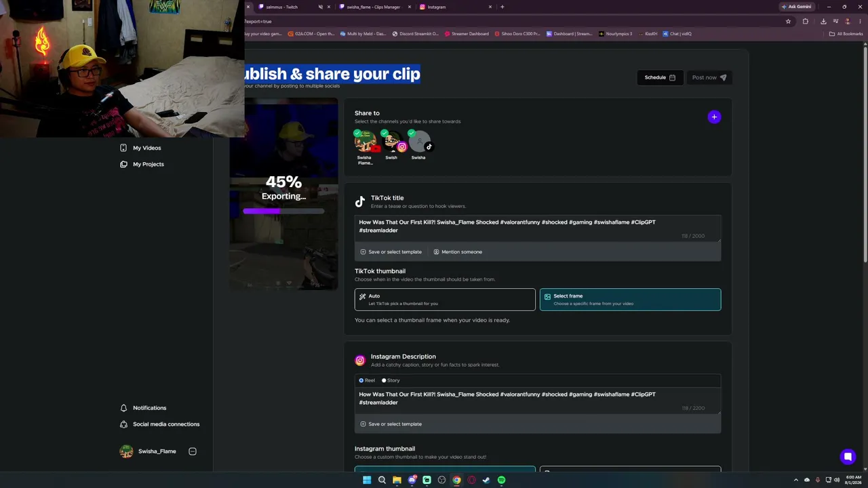Click Ask Gemini button

click(x=796, y=7)
